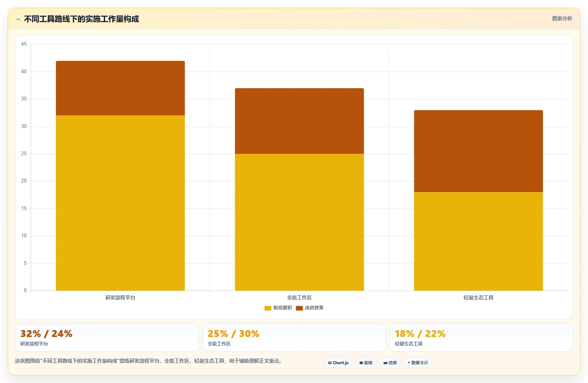This screenshot has height=383, width=588.
Task: Toggle the 改进效果 legend color box
Action: [299, 308]
